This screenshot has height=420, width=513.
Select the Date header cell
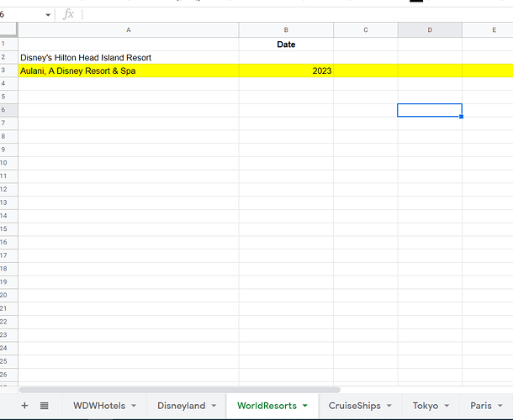click(286, 45)
